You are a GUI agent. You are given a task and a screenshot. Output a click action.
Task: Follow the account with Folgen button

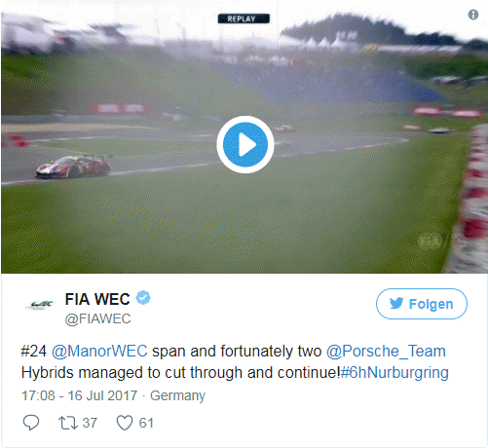pyautogui.click(x=422, y=304)
